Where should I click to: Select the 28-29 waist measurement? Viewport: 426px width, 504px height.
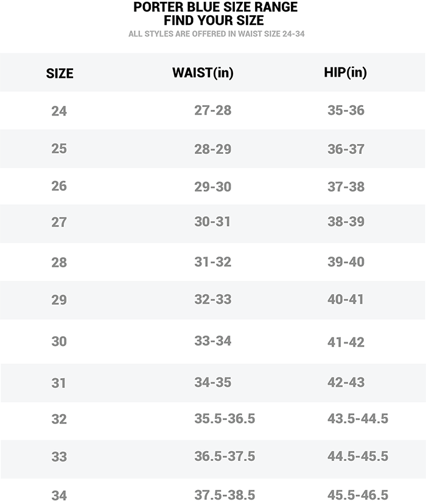click(213, 149)
